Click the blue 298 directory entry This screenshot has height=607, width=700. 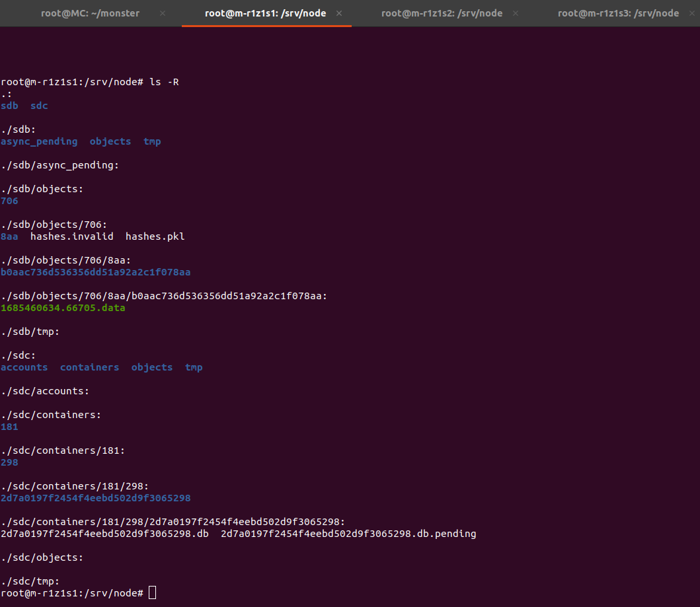[9, 462]
